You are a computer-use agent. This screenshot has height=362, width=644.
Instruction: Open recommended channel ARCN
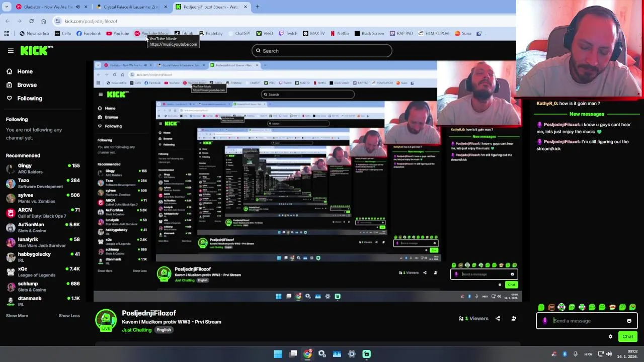coord(43,213)
